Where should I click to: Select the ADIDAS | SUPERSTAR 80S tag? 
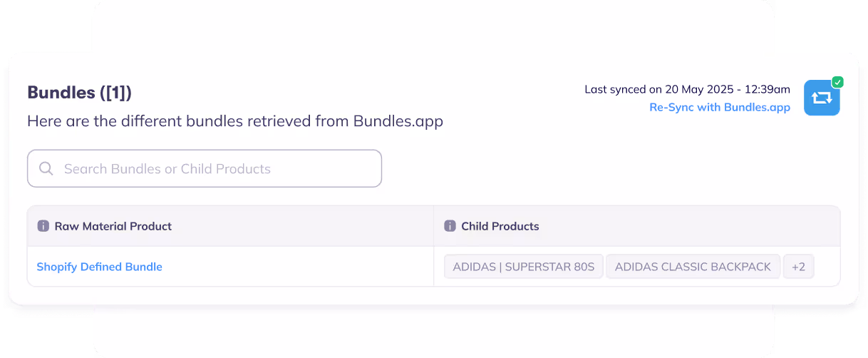[x=523, y=267]
